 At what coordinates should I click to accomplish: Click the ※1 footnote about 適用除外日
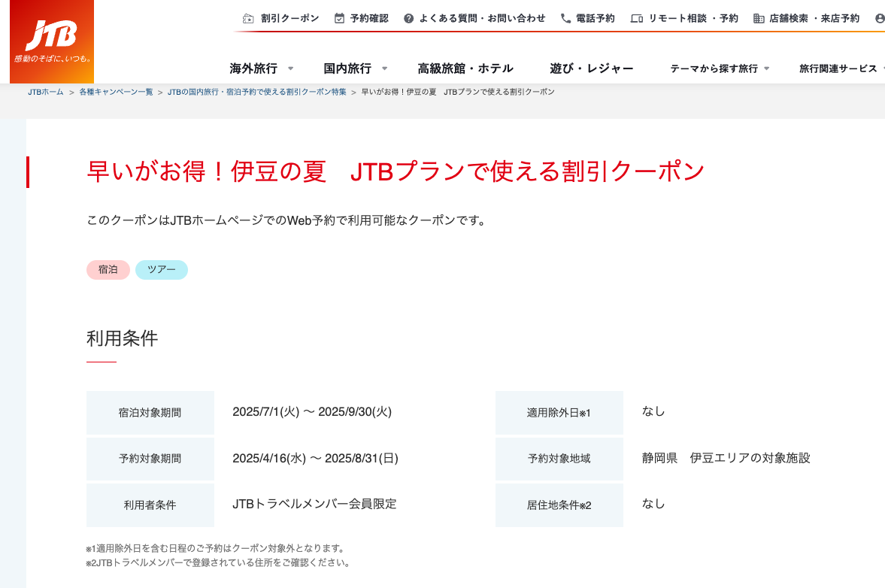click(x=216, y=548)
